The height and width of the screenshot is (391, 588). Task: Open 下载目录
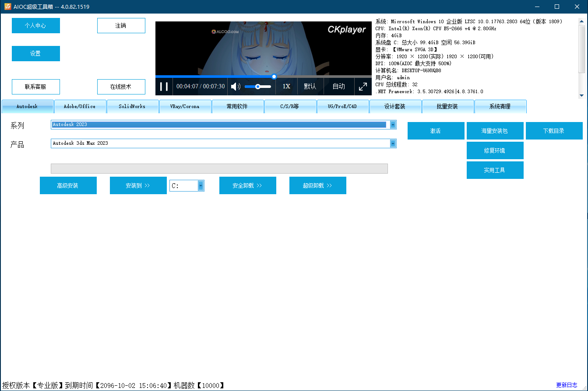coord(554,131)
